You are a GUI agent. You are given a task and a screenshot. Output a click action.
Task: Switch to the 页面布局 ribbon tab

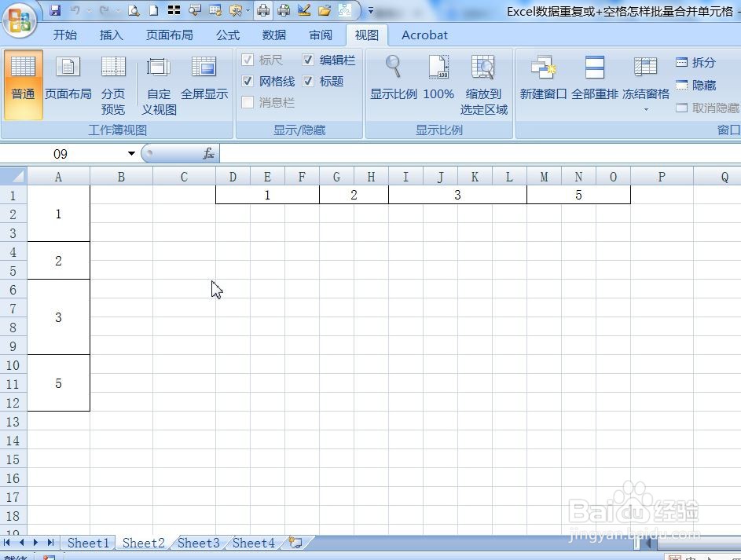click(170, 35)
